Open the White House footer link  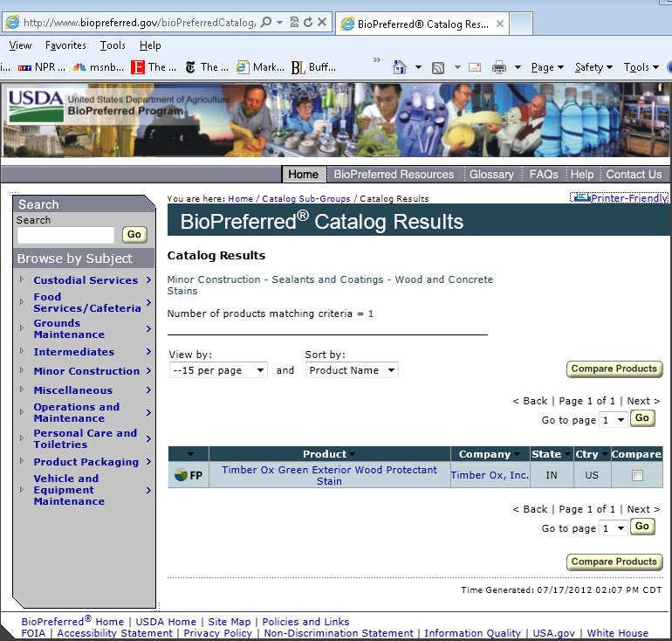617,633
